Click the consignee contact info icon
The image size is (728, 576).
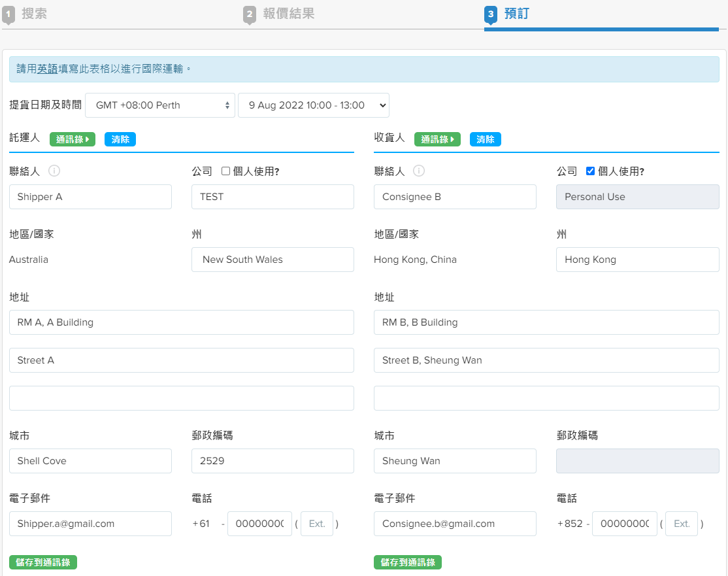click(419, 171)
